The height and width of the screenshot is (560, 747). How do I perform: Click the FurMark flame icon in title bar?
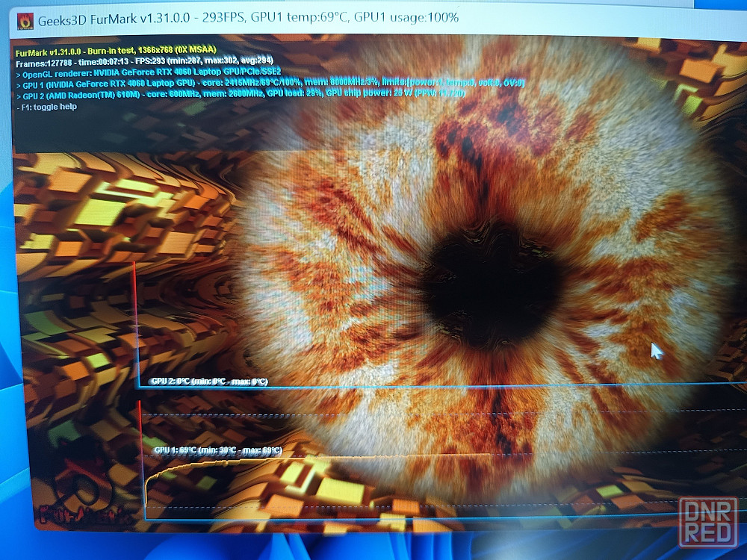click(x=25, y=20)
